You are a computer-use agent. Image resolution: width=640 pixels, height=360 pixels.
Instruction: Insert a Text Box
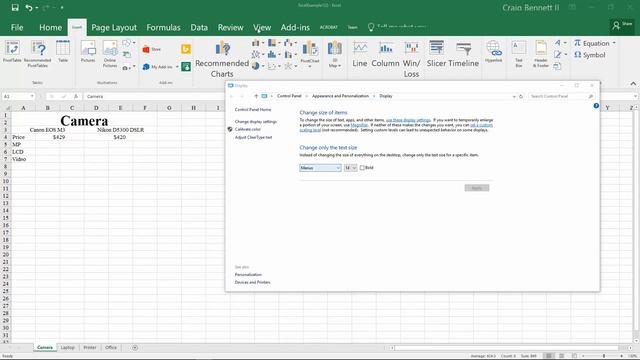[519, 53]
